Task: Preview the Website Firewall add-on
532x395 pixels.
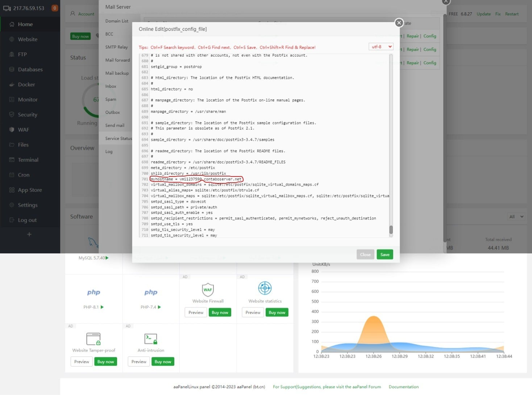Action: pyautogui.click(x=196, y=312)
